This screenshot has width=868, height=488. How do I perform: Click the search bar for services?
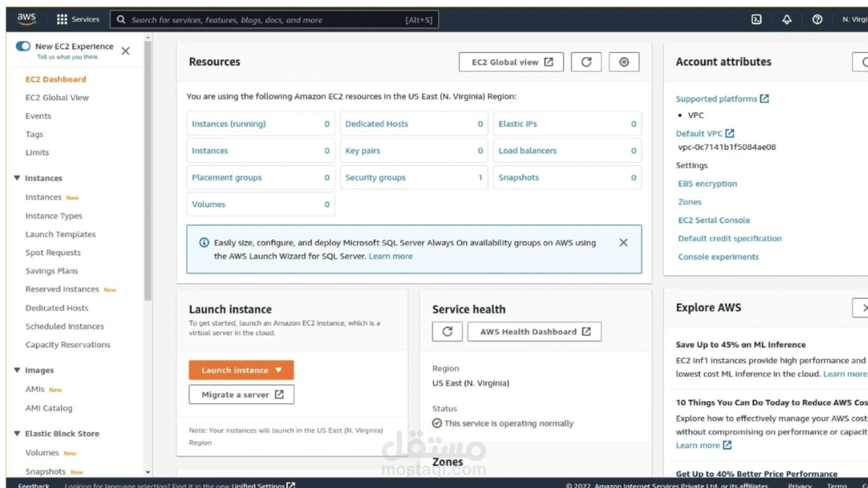274,20
